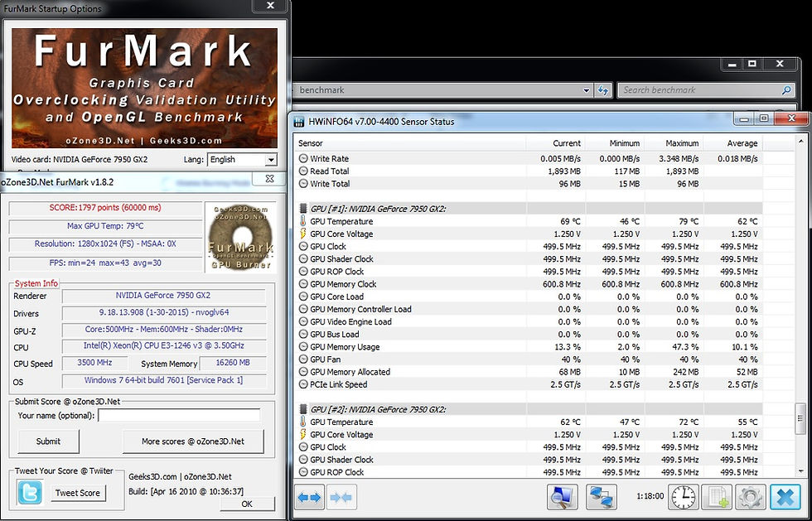Viewport: 812px width, 521px height.
Task: Open the sensor search magnifier icon in HWiNFO
Action: click(563, 497)
